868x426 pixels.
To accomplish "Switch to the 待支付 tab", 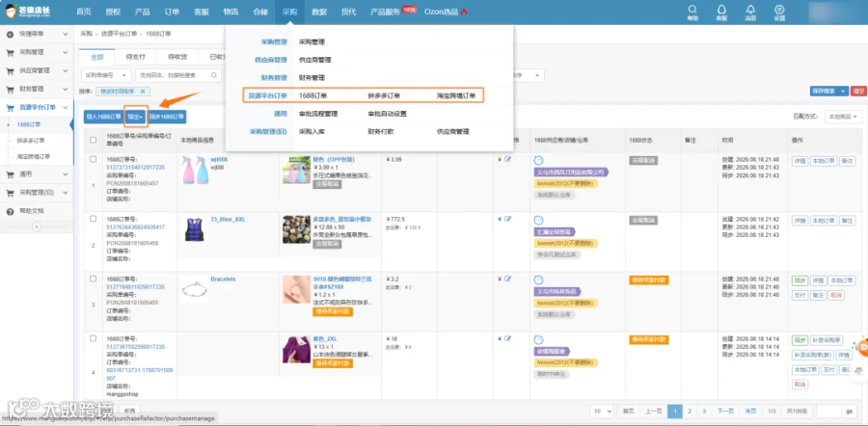I will [135, 57].
